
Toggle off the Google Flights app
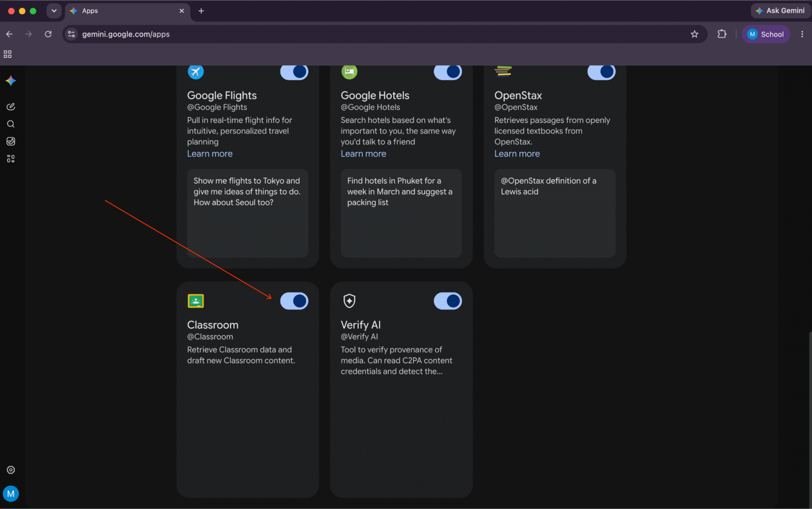[294, 72]
